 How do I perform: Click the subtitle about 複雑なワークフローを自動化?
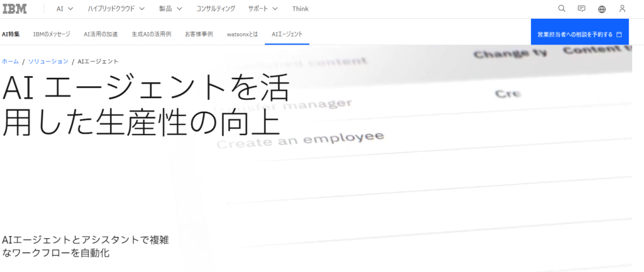(85, 247)
